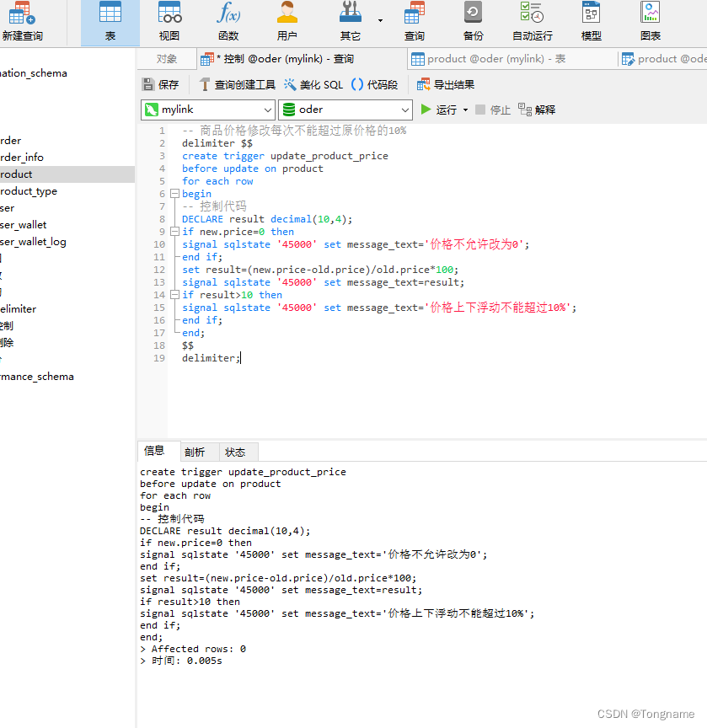The image size is (707, 728).
Task: Run the query with the 运行 button
Action: point(438,110)
